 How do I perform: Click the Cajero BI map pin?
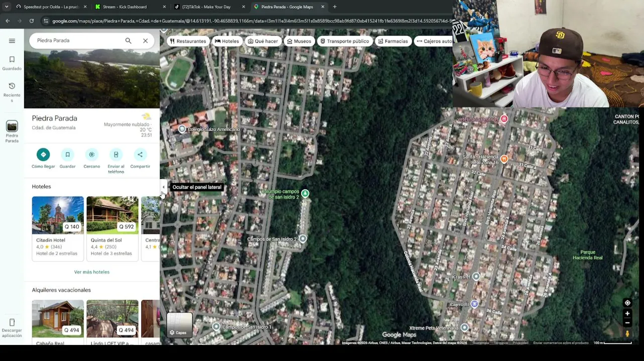(474, 304)
